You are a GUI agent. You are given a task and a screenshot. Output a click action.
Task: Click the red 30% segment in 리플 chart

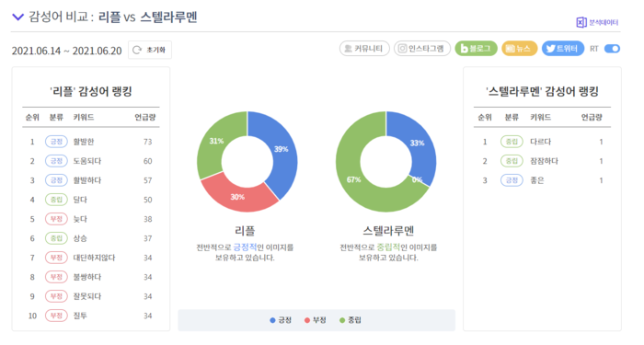pos(238,196)
